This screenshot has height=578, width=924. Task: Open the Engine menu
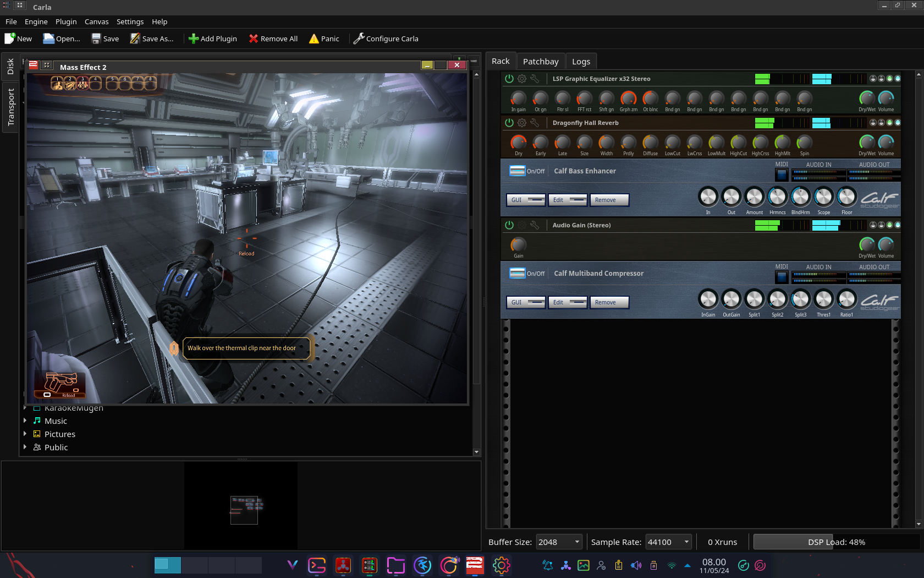tap(36, 21)
